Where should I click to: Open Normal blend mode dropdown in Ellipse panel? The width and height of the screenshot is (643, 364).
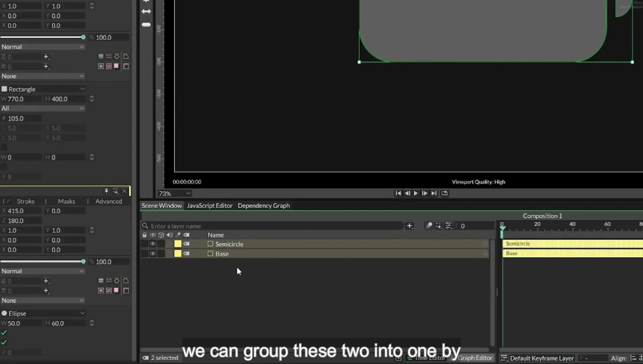click(43, 271)
